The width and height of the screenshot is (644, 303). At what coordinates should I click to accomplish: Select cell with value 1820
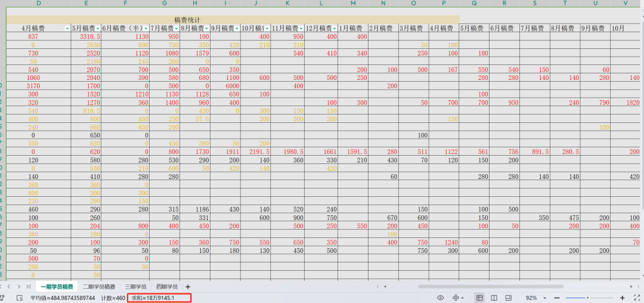[x=626, y=102]
